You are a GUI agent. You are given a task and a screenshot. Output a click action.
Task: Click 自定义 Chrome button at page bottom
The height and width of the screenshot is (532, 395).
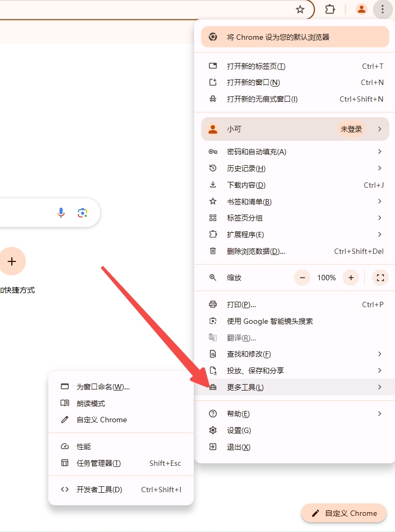344,513
